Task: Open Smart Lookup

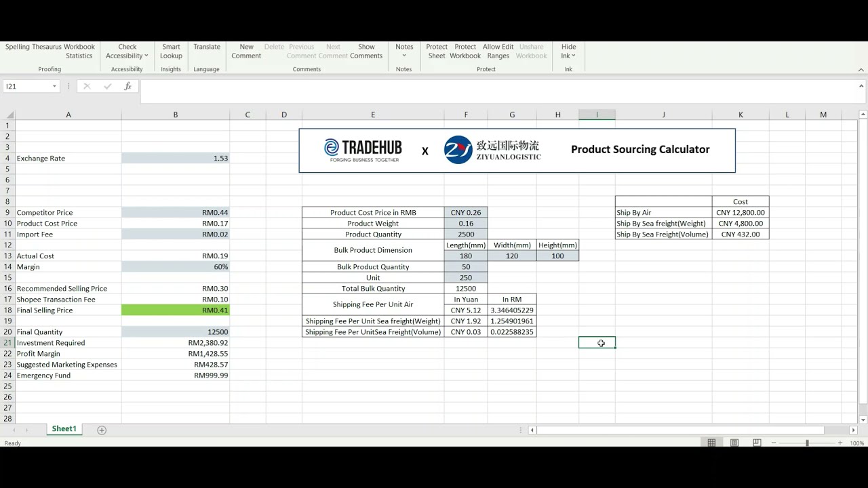Action: tap(171, 52)
